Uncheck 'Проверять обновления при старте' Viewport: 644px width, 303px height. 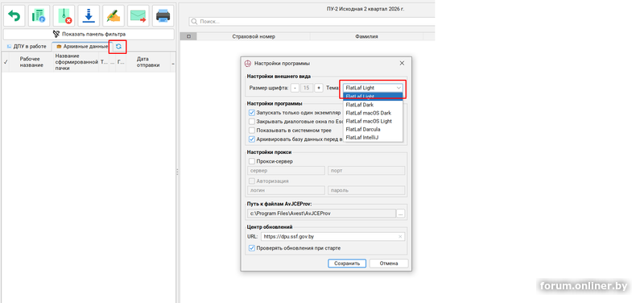coord(252,248)
